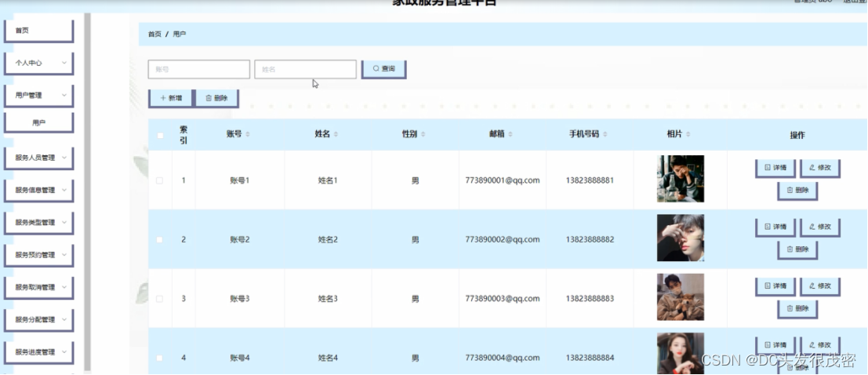Open 详情 for 账号2 row
The width and height of the screenshot is (868, 375).
[x=775, y=227]
